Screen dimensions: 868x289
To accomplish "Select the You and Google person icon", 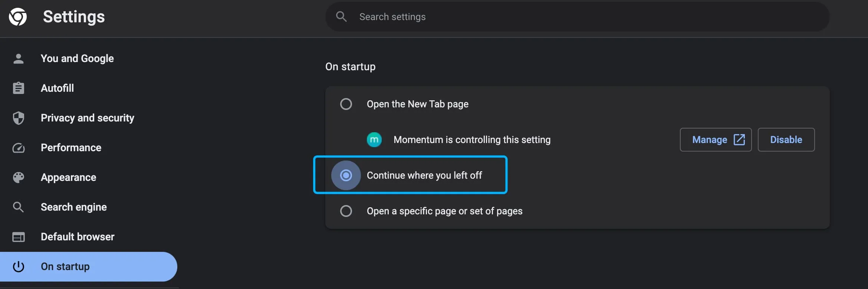I will pos(18,58).
